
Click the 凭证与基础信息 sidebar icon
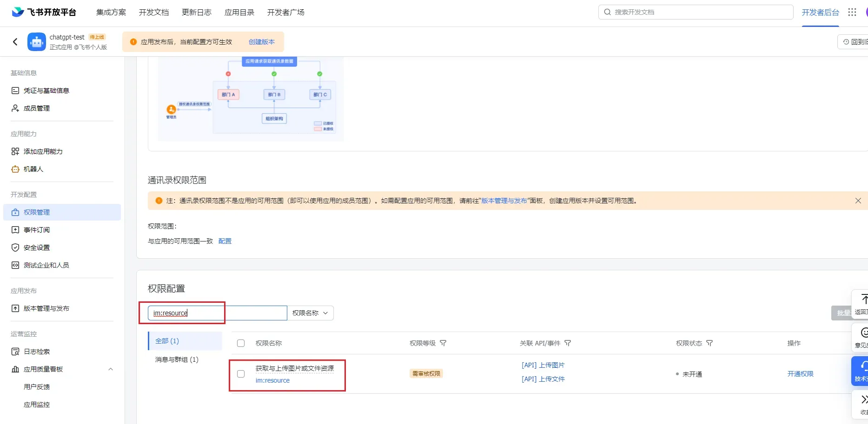pyautogui.click(x=15, y=91)
